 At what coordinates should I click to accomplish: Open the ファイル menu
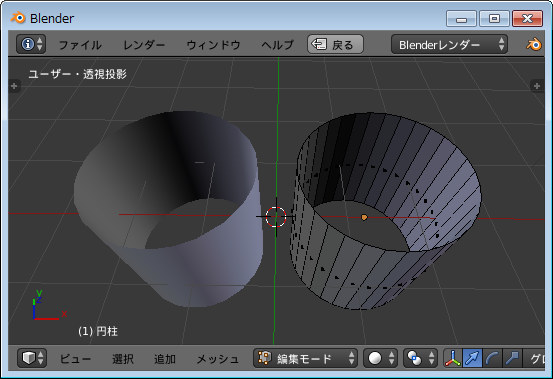[80, 45]
